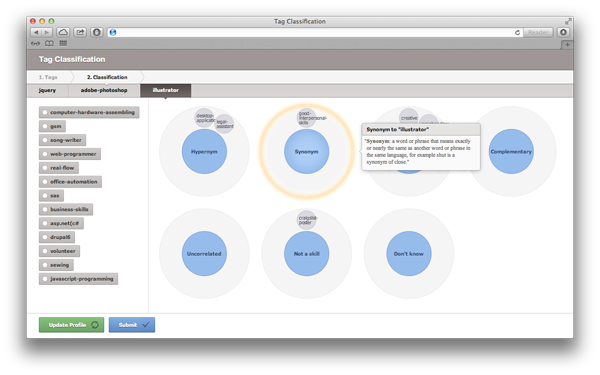Click the Not a skill circle
The width and height of the screenshot is (600, 375).
click(307, 253)
